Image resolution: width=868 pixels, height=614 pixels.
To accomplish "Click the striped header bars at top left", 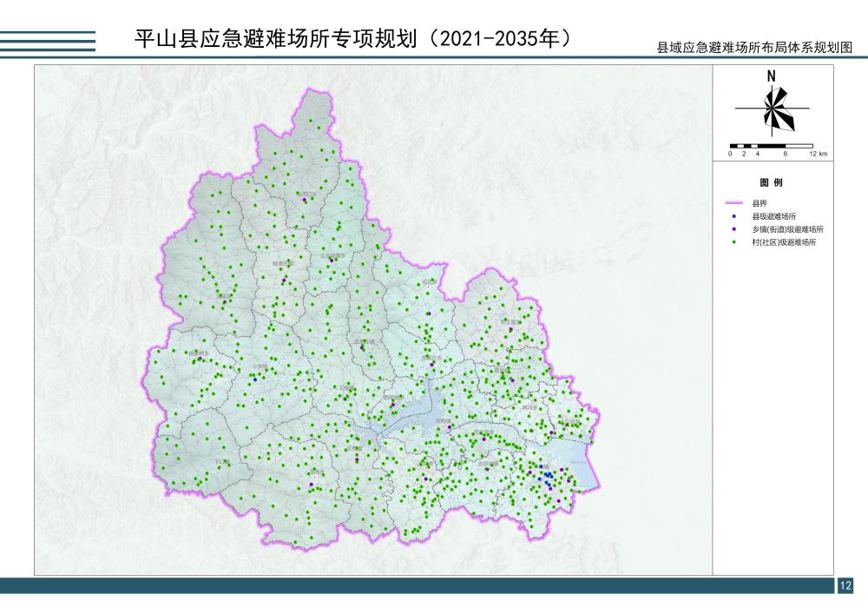I will point(48,42).
